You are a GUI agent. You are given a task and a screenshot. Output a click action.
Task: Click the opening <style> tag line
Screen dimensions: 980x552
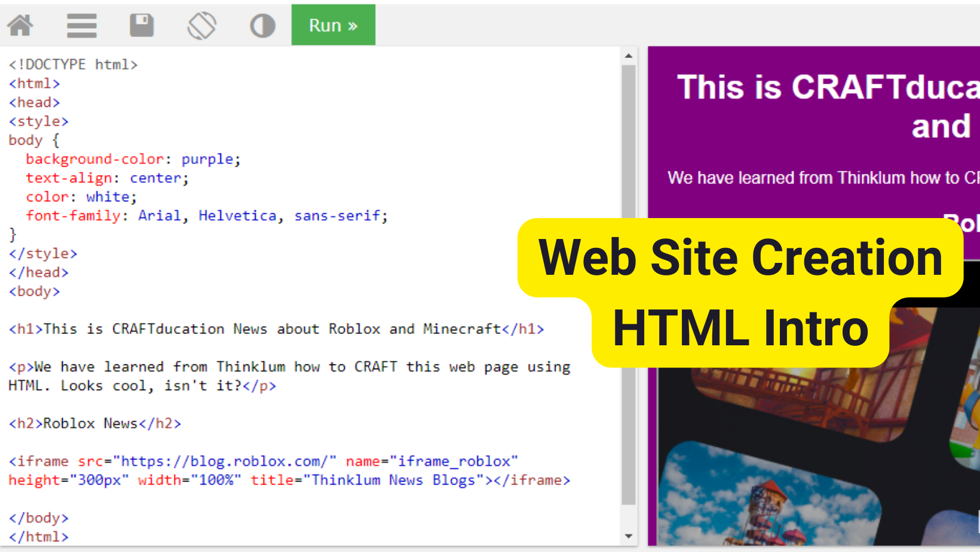tap(39, 121)
